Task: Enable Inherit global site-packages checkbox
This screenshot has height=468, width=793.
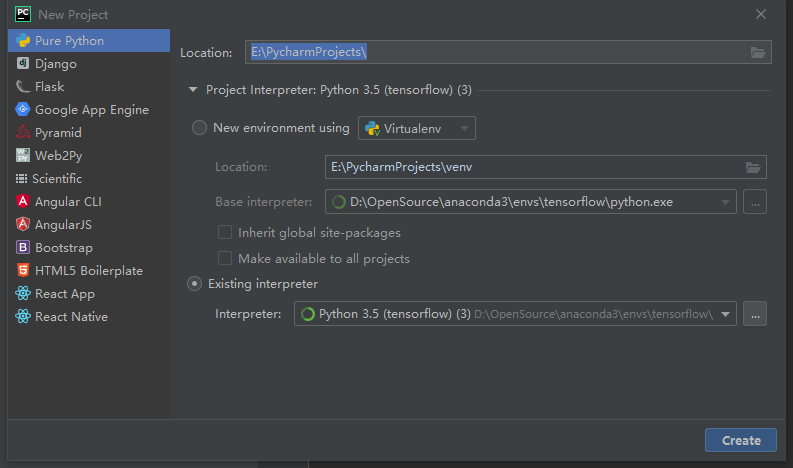Action: click(x=225, y=232)
